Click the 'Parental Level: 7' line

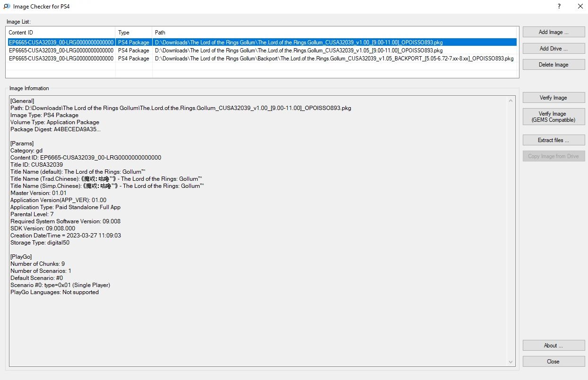pyautogui.click(x=32, y=214)
